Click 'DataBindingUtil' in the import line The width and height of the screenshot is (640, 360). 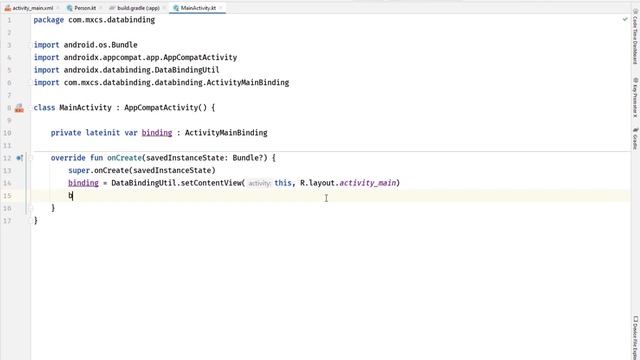[187, 70]
